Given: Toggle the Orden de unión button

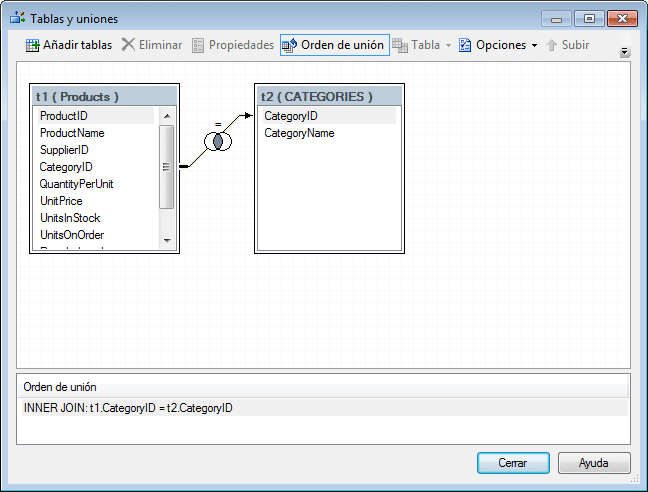Looking at the screenshot, I should tap(335, 45).
